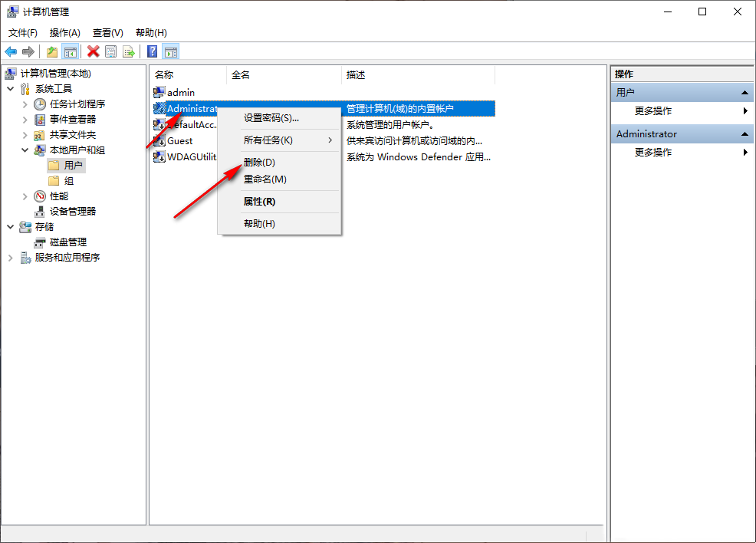This screenshot has width=756, height=543.
Task: Click the 服务和应用程序 icon
Action: pos(25,258)
